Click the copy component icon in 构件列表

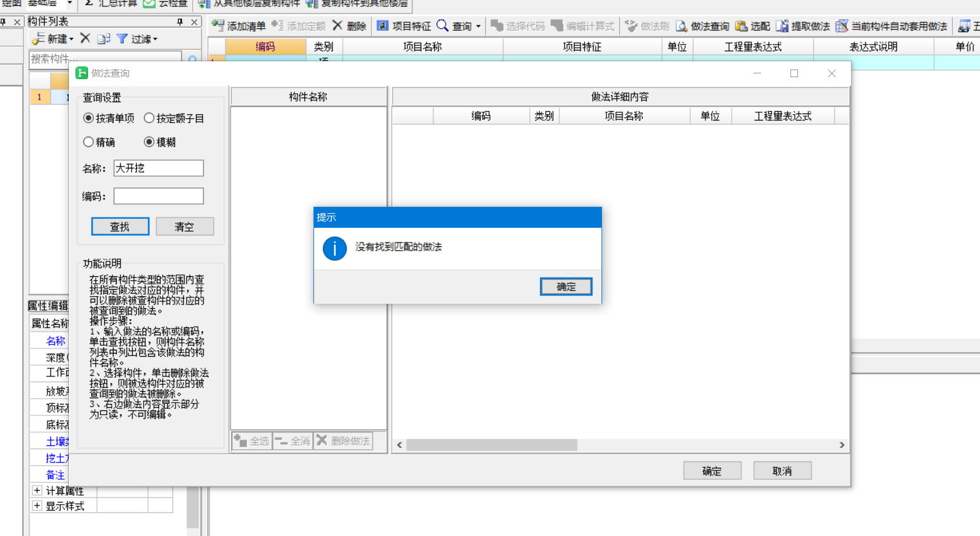pyautogui.click(x=103, y=38)
